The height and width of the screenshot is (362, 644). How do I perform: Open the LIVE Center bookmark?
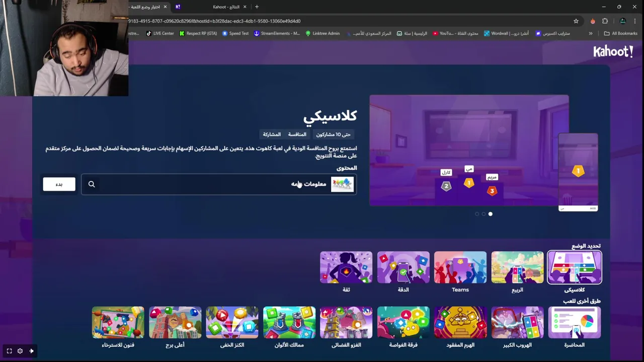click(x=159, y=33)
